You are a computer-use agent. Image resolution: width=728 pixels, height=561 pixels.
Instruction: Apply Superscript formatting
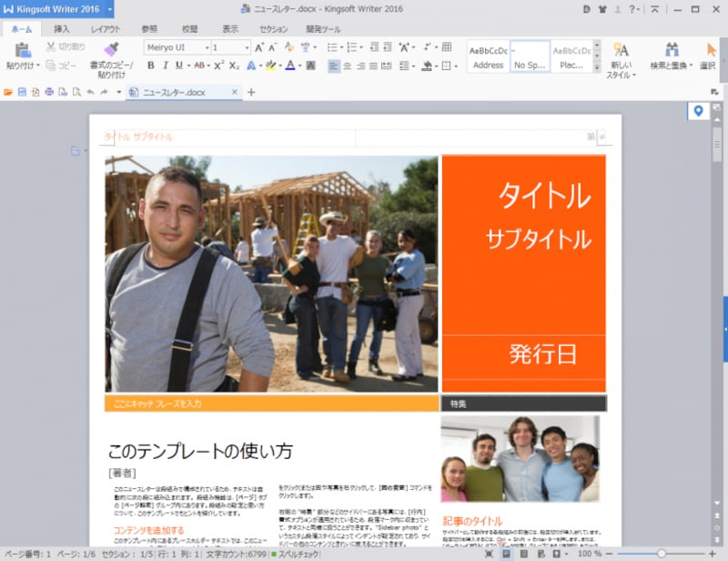point(219,66)
